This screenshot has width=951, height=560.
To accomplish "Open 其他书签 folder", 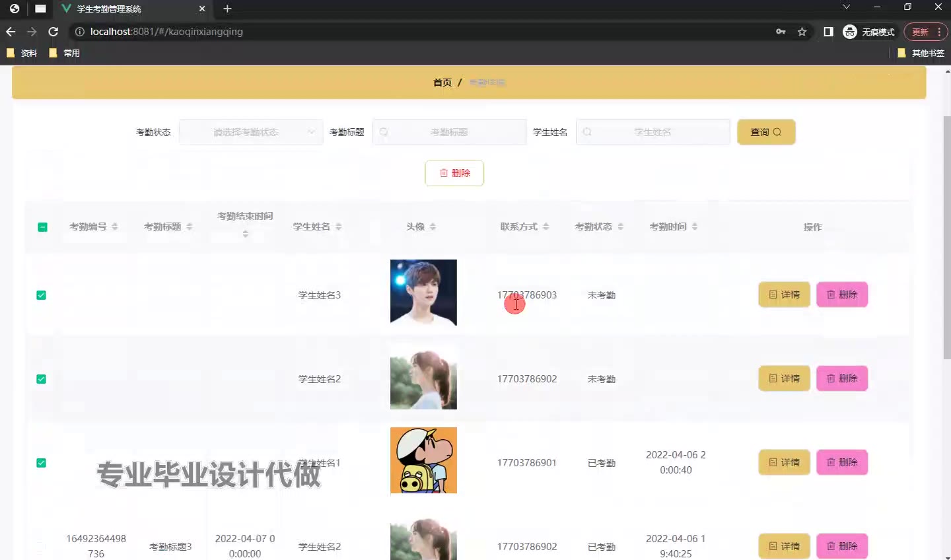I will coord(921,53).
